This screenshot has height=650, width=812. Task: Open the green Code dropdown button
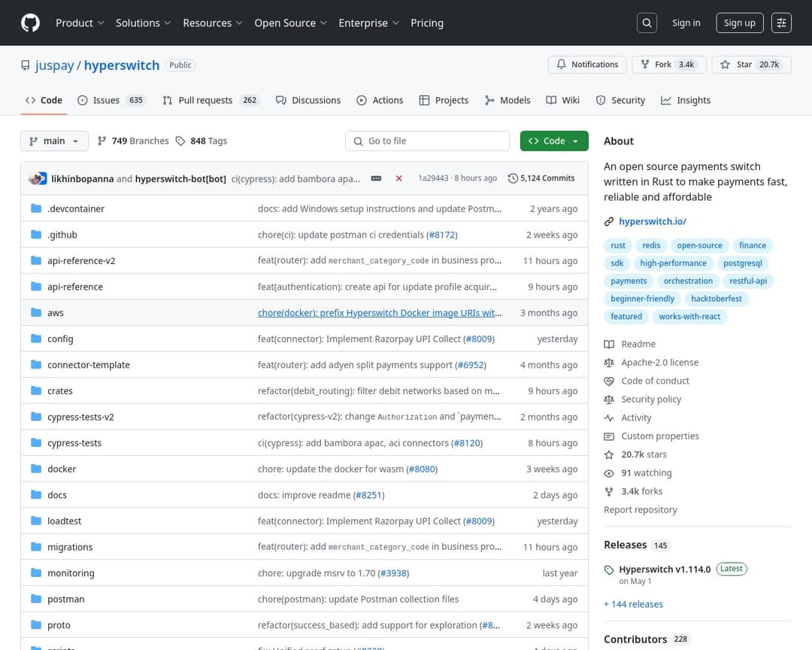pos(553,141)
